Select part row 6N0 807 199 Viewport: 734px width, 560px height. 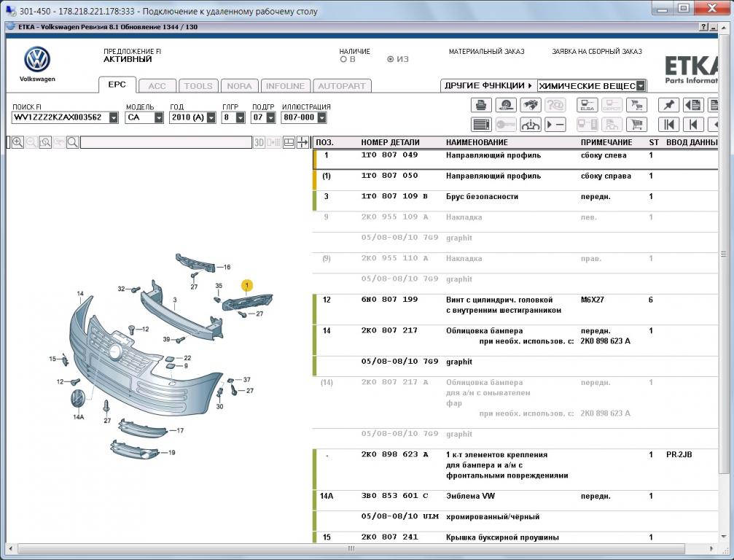[515, 309]
